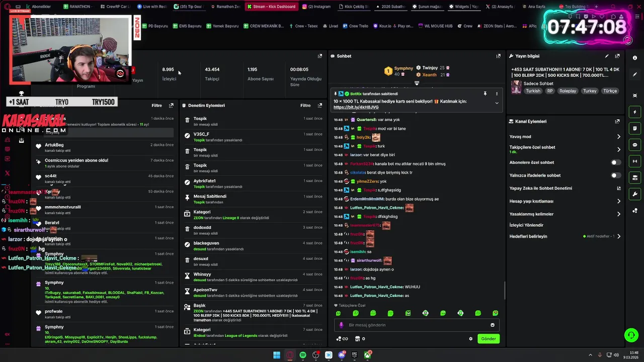Image resolution: width=644 pixels, height=362 pixels.
Task: Click the info icon in right sidebar
Action: 635,58
